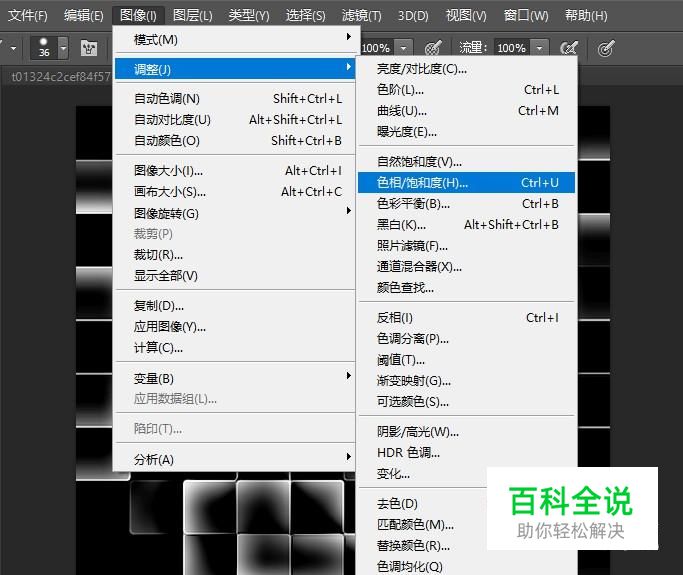Viewport: 683px width, 575px height.
Task: Choose 计算(C)...
Action: 235,347
